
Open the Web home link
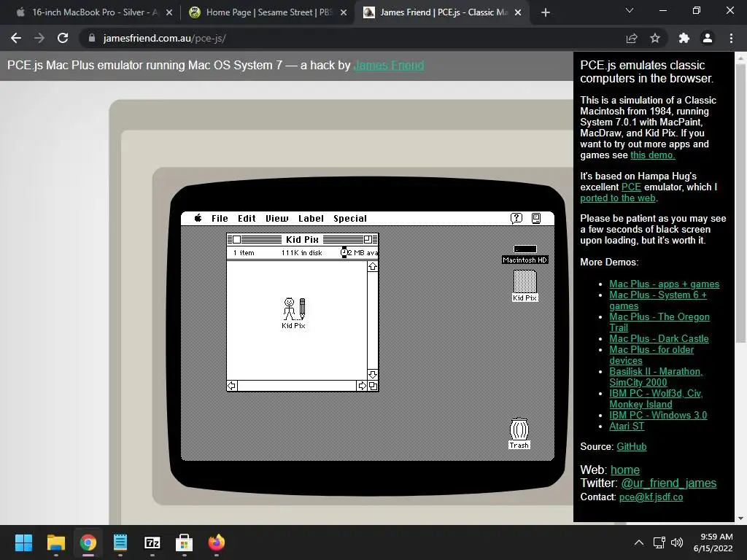(625, 470)
